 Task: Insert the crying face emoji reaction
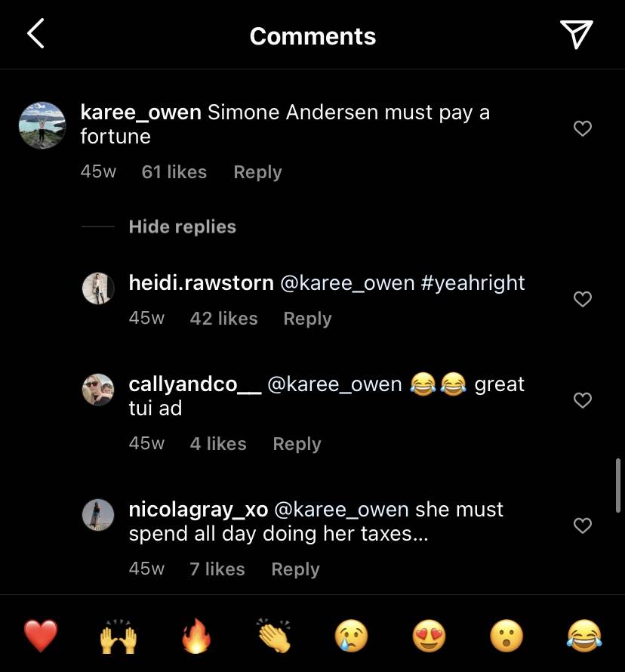(351, 636)
